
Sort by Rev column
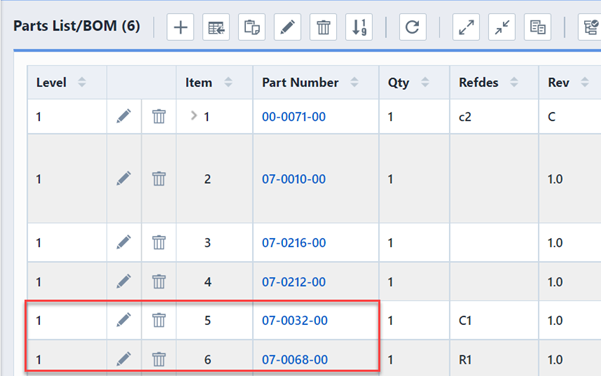[585, 82]
